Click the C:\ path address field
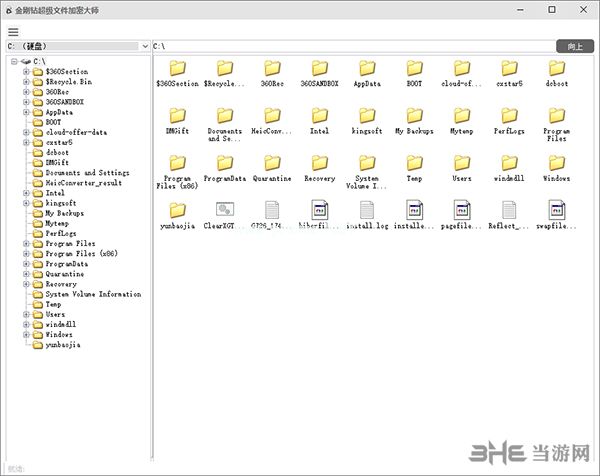 click(x=350, y=46)
